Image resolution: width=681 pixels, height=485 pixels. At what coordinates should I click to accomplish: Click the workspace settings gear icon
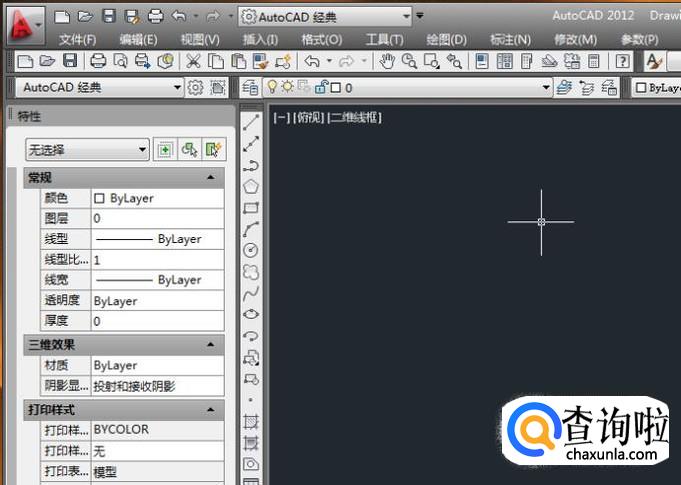pyautogui.click(x=195, y=88)
